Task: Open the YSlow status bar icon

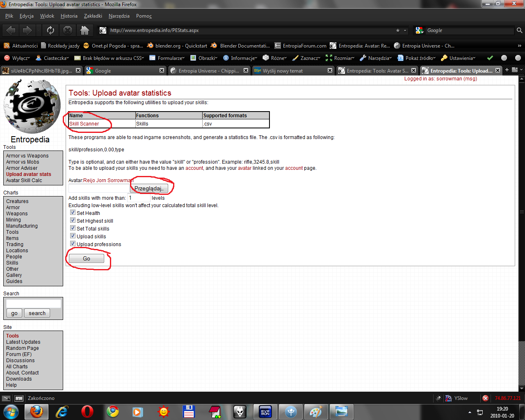Action: [457, 398]
